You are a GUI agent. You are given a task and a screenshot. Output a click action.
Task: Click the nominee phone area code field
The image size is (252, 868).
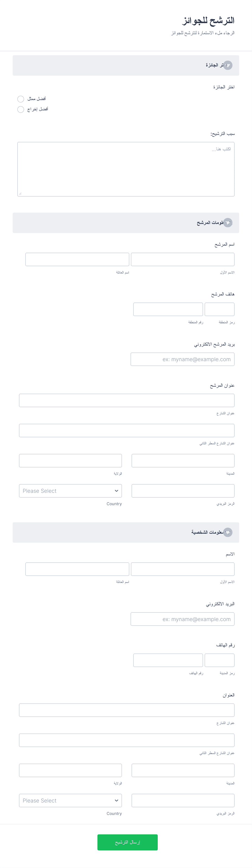pos(219,309)
